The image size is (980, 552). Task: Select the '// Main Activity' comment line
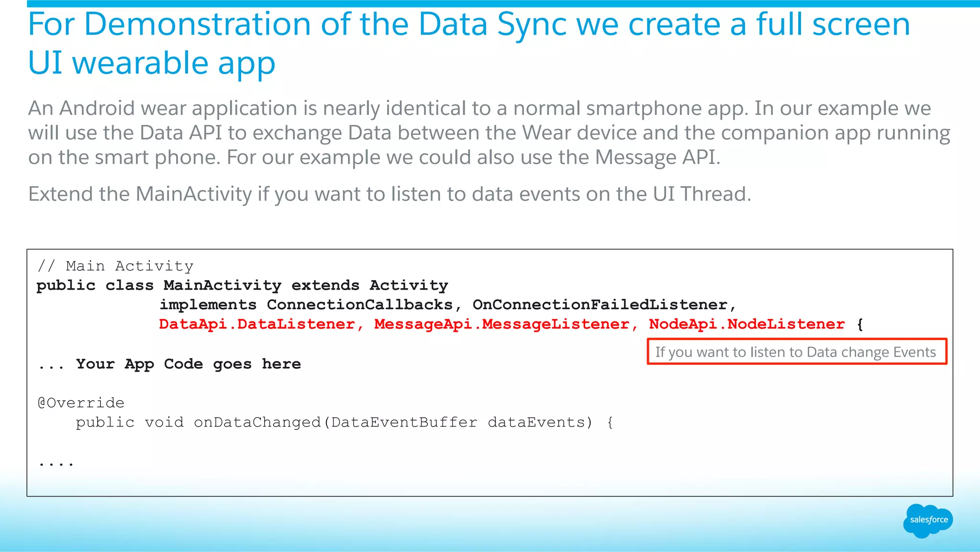[x=115, y=266]
